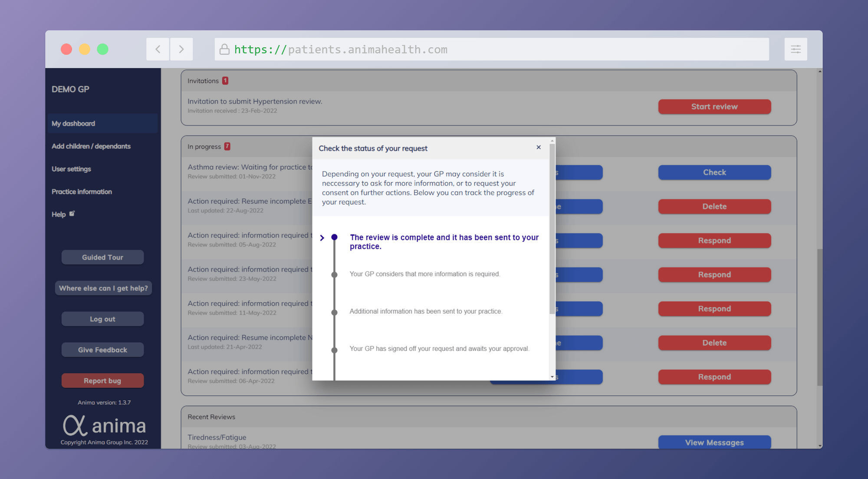Viewport: 868px width, 479px height.
Task: Select the 'more information is required' timeline step
Action: [x=424, y=274]
